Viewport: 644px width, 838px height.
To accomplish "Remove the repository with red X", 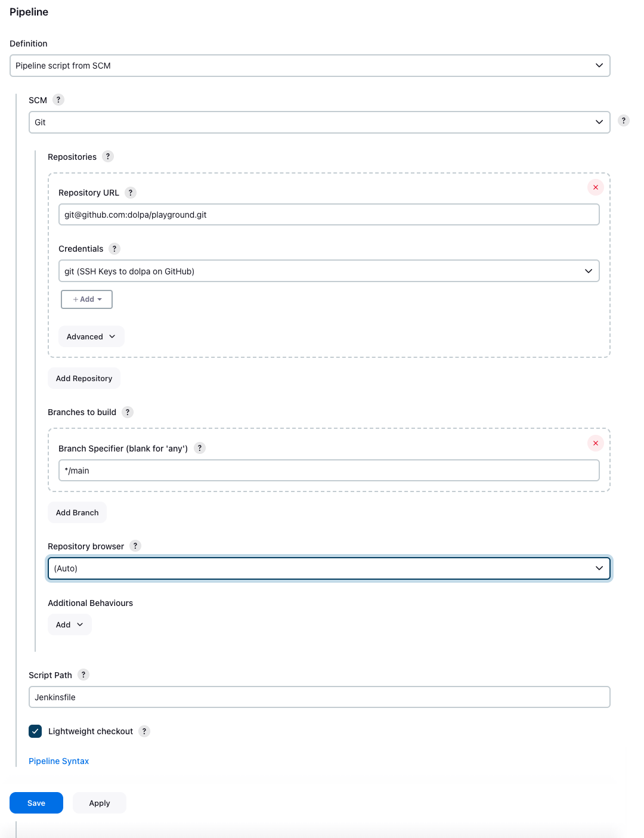I will pos(596,187).
